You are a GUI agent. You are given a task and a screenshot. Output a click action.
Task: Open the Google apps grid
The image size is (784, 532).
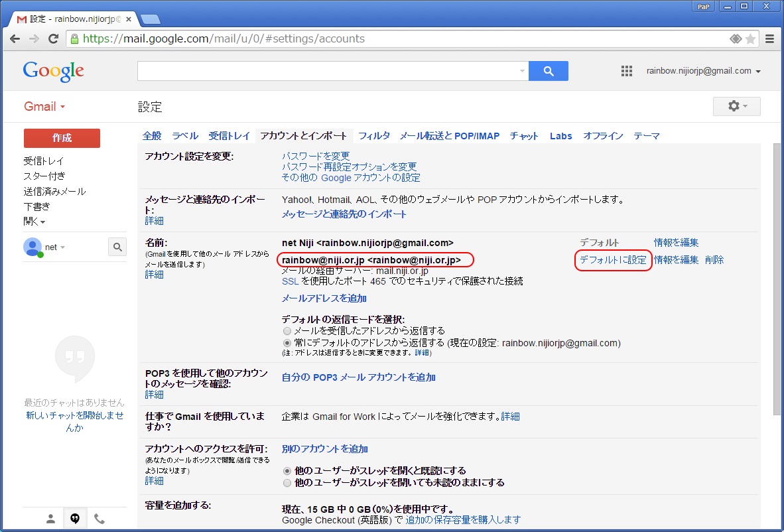[627, 71]
